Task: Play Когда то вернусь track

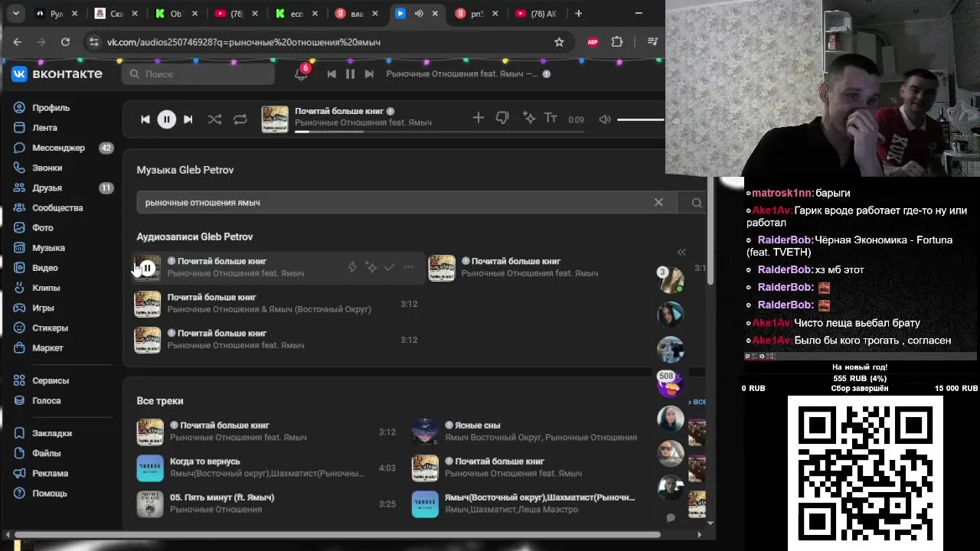Action: point(150,468)
